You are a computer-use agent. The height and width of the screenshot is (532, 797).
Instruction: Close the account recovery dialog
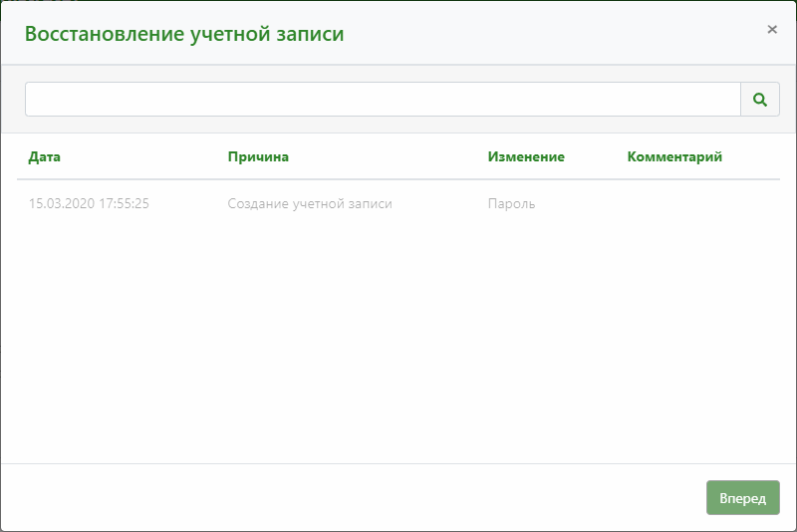click(772, 30)
